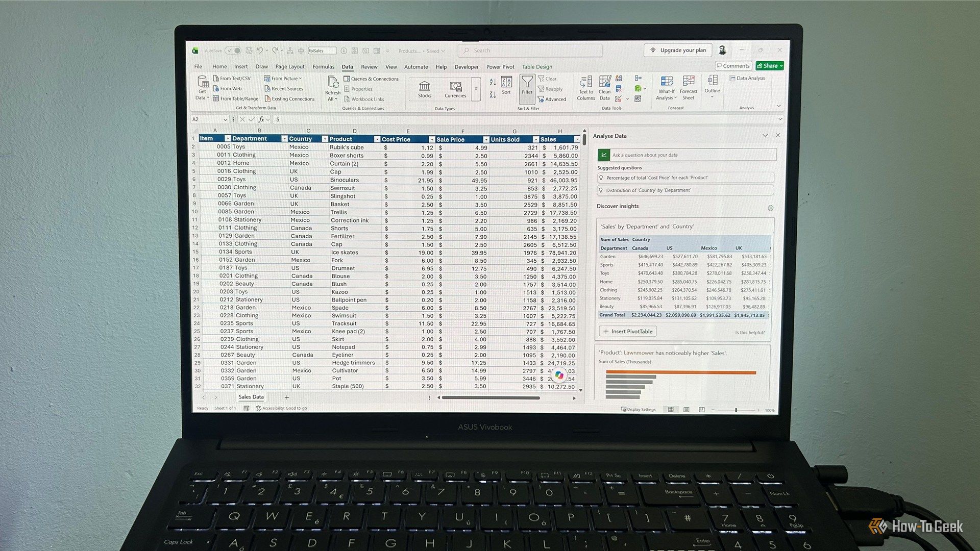Select the Stocks data type

425,89
